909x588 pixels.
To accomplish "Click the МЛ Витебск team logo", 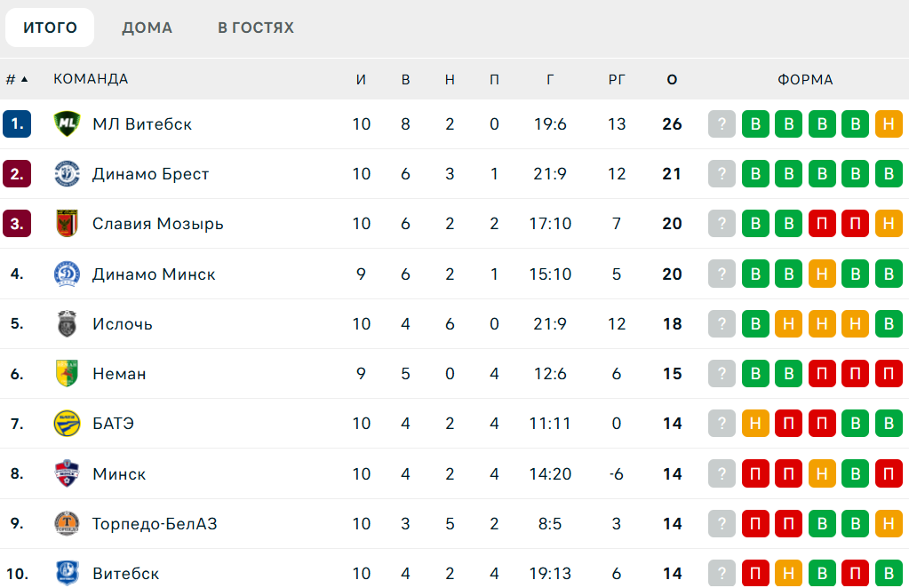I will tap(67, 124).
